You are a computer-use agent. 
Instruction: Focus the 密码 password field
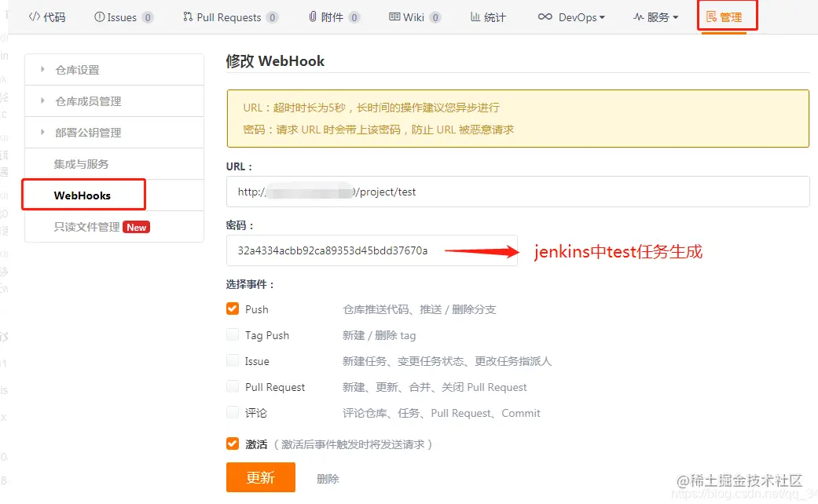point(372,250)
